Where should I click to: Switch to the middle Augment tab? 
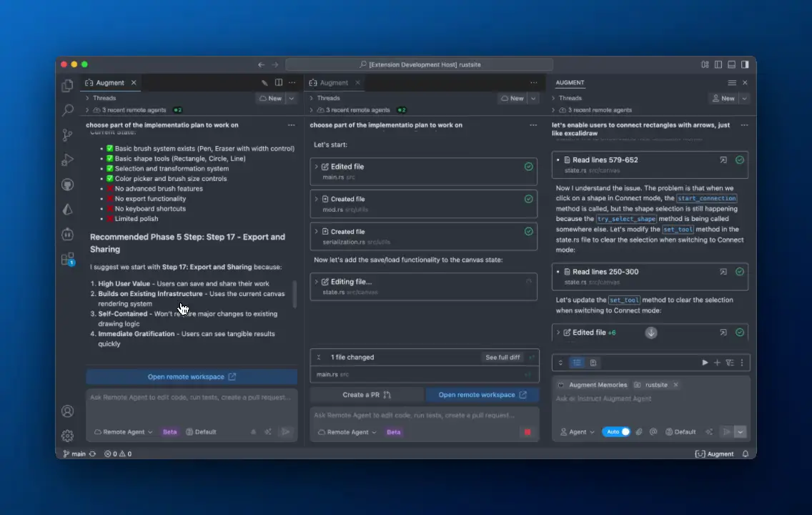334,83
